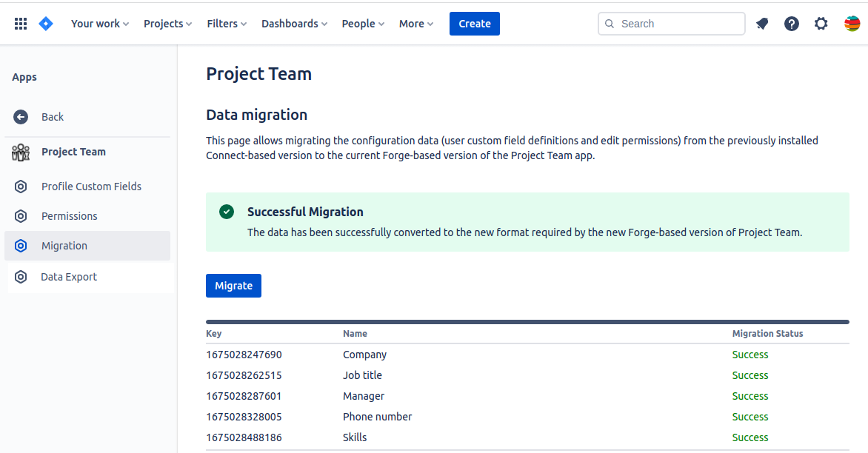This screenshot has height=453, width=868.
Task: Open the user profile avatar
Action: pos(852,24)
